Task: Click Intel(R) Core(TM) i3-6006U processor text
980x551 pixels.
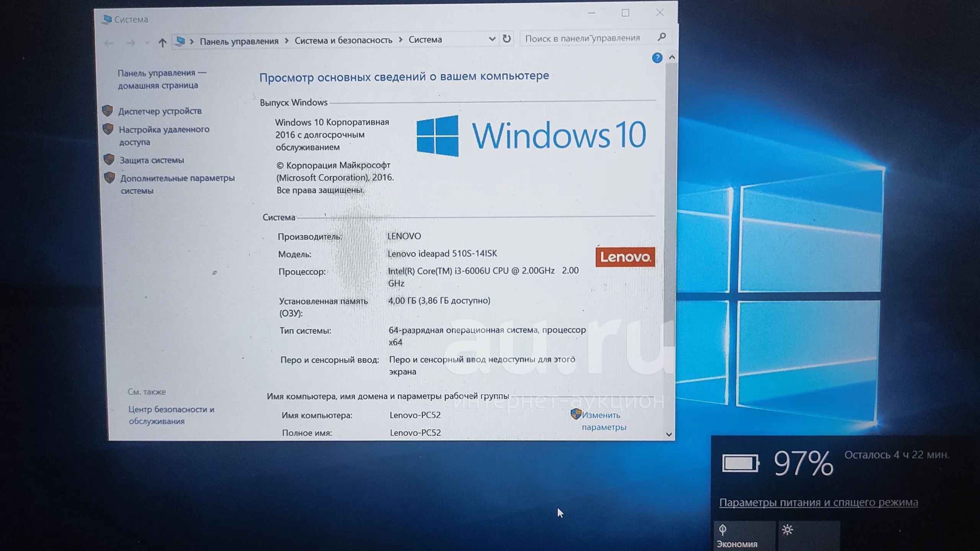Action: coord(483,277)
